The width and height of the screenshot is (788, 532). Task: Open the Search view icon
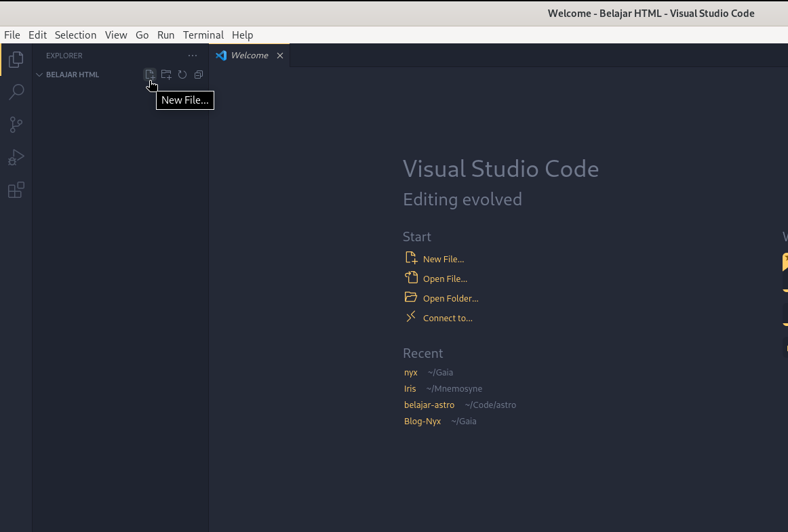pyautogui.click(x=16, y=92)
